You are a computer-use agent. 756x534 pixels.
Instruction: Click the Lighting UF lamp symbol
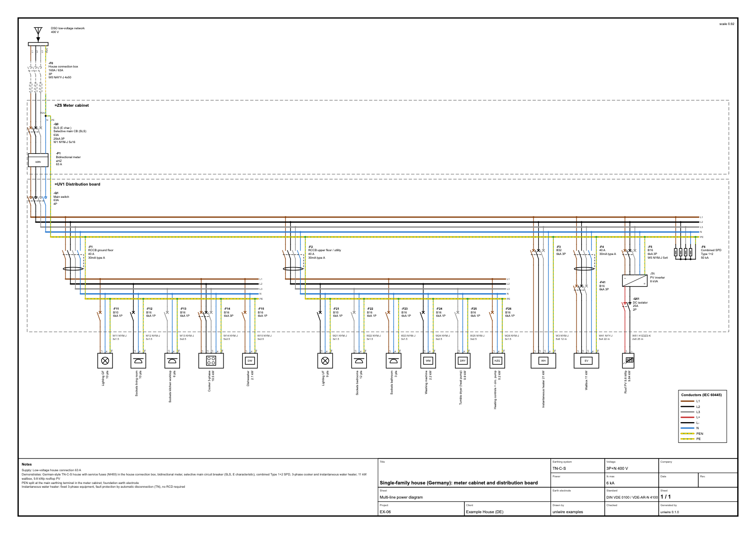pos(325,361)
